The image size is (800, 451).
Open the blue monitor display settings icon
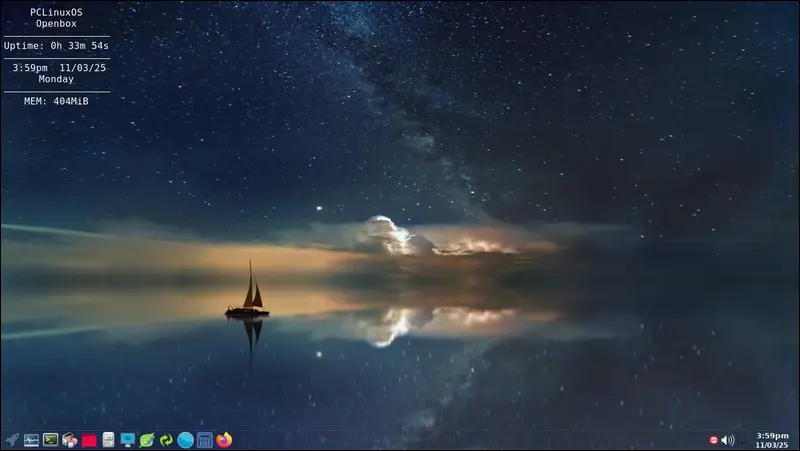pos(128,440)
